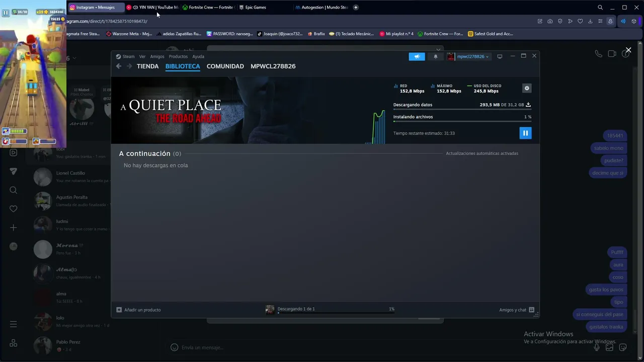This screenshot has width=644, height=362.
Task: Open Instagram Reels sidebar icon
Action: point(14,152)
